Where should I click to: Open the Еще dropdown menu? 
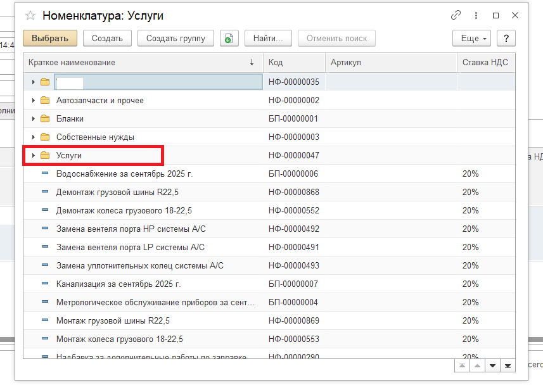(x=472, y=39)
